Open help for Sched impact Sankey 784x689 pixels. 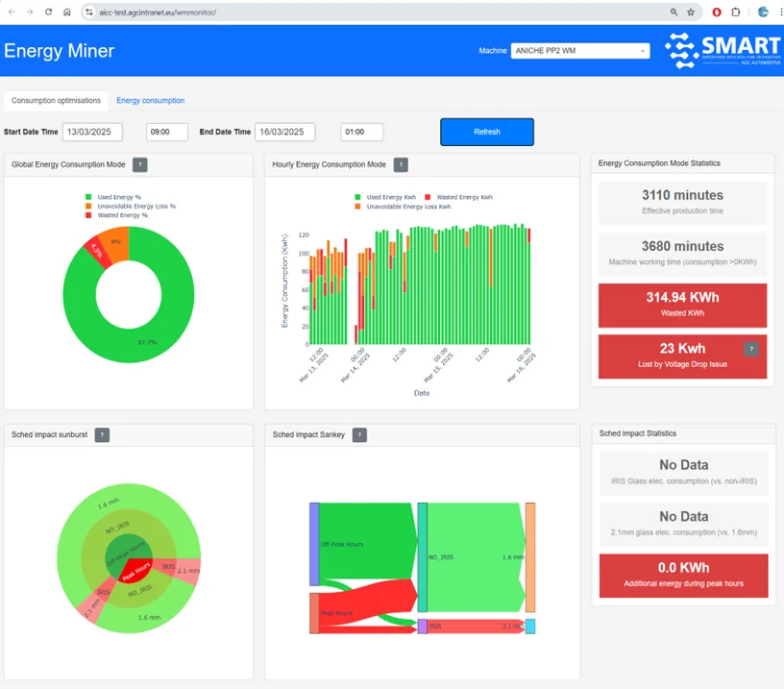(359, 435)
